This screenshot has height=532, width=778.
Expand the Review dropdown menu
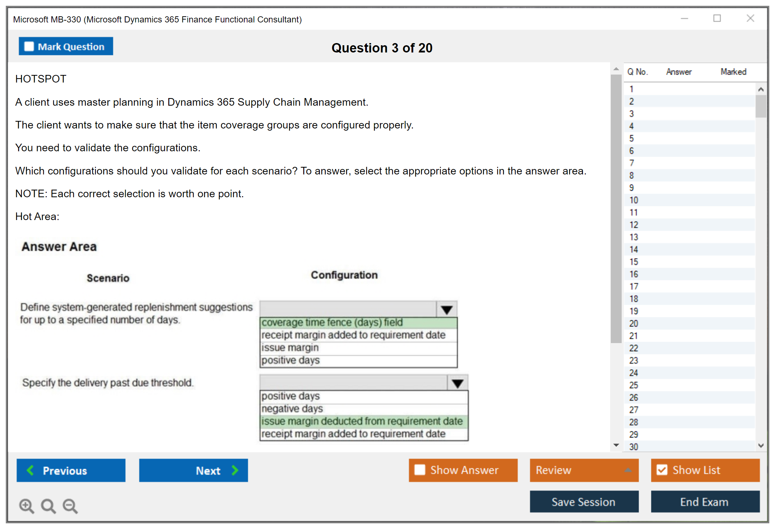[x=628, y=470]
